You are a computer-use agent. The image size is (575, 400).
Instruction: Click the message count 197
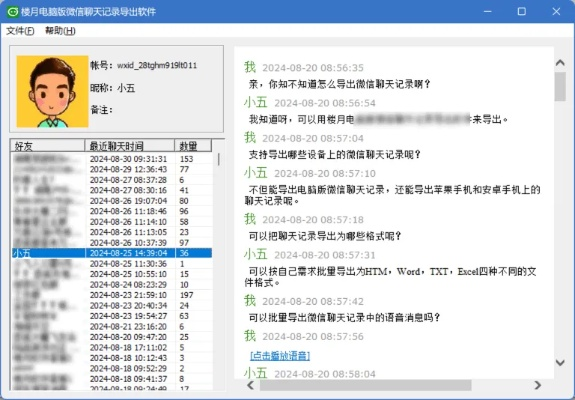(x=186, y=295)
